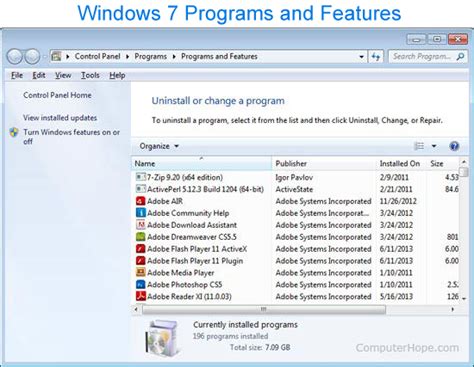Screen dimensions: 474x367
Task: Expand the arrow after Control Panel breadcrumb
Action: coord(127,56)
